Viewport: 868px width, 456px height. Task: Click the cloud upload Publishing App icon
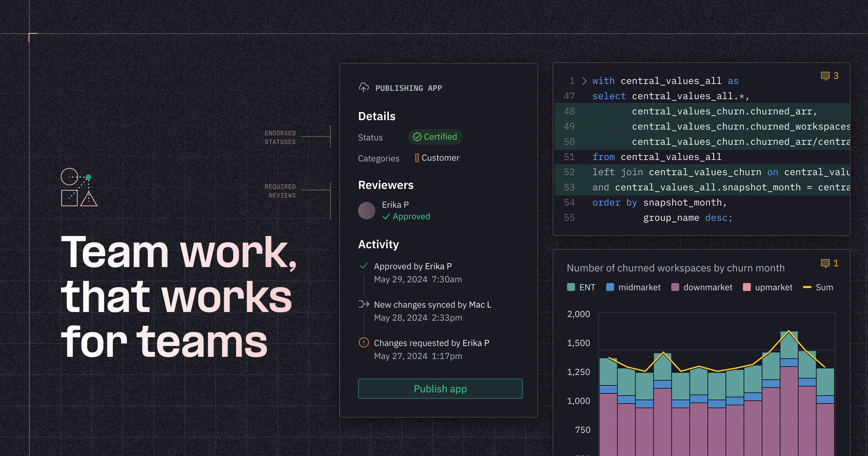coord(364,88)
